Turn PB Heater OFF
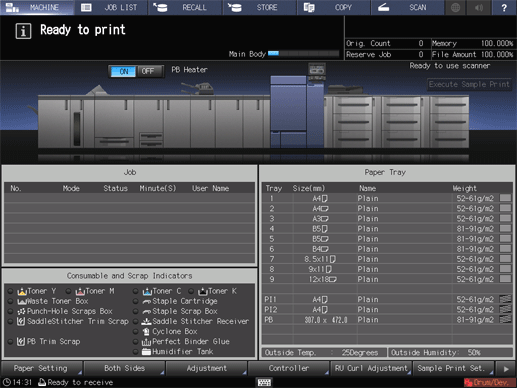517x388 pixels. 148,71
